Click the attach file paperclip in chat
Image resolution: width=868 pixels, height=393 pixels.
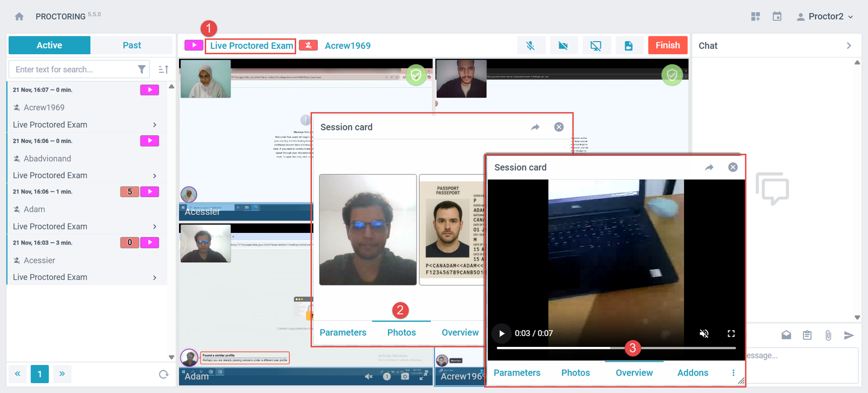click(828, 335)
